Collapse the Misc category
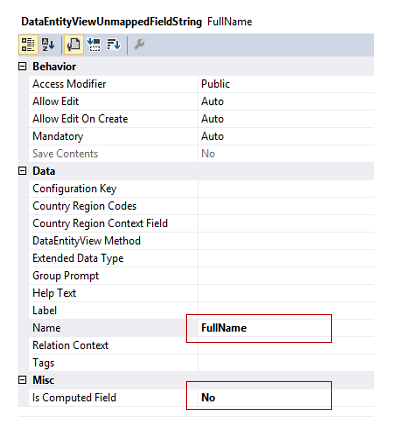The image size is (400, 431). (22, 380)
